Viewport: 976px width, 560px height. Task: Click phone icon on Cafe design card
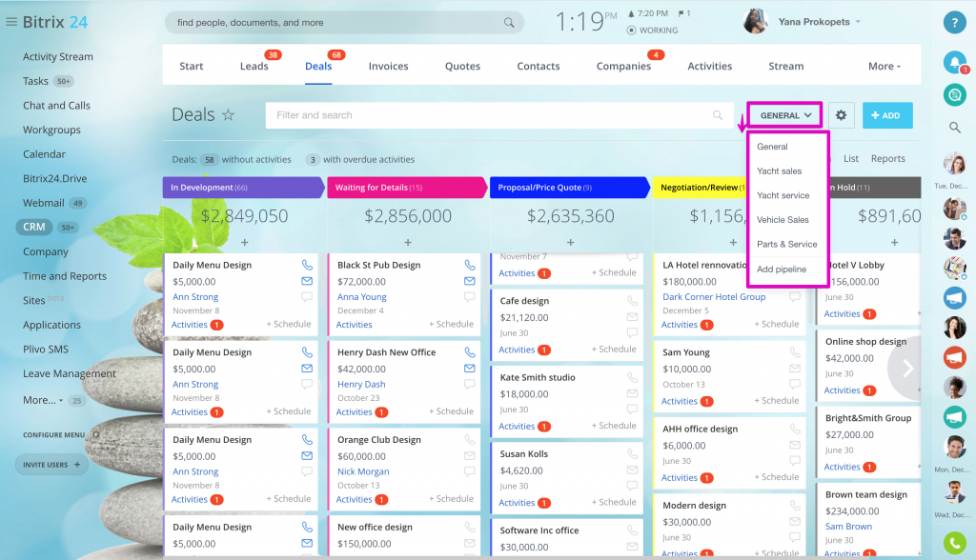(633, 301)
